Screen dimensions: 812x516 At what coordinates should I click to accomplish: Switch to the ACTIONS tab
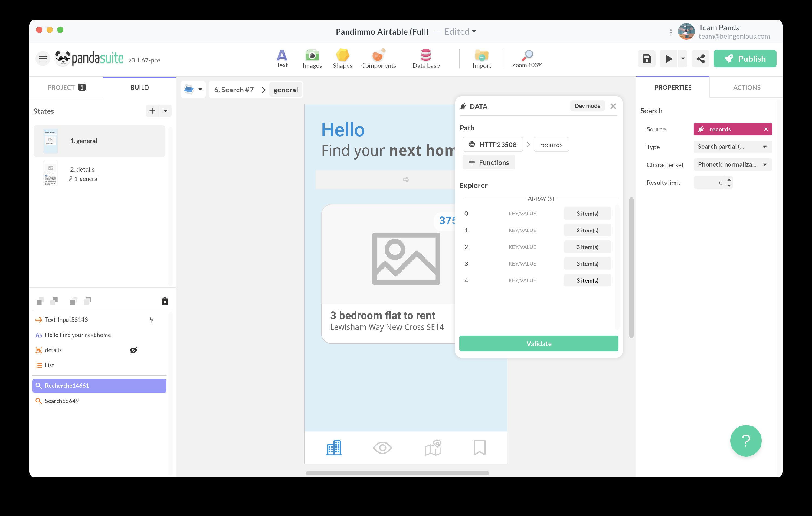[x=746, y=87]
